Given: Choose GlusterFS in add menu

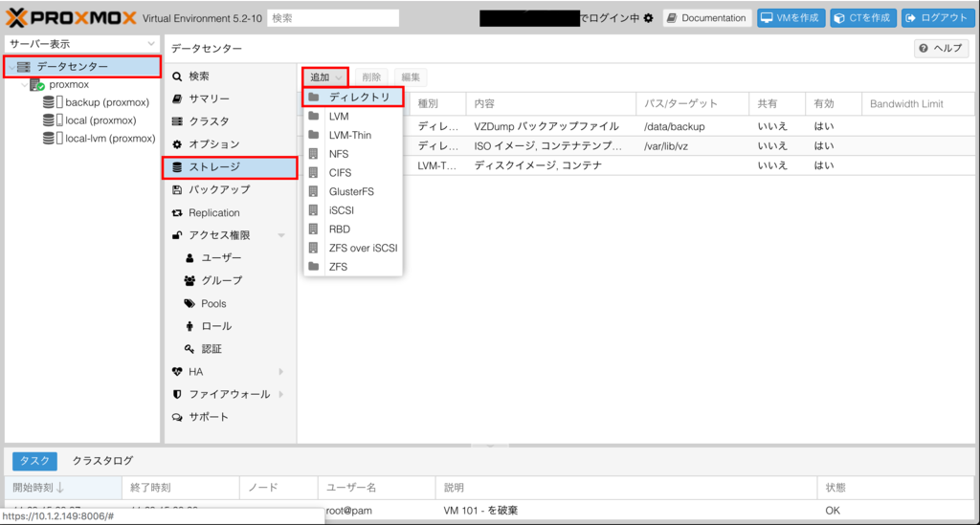Looking at the screenshot, I should pyautogui.click(x=353, y=191).
